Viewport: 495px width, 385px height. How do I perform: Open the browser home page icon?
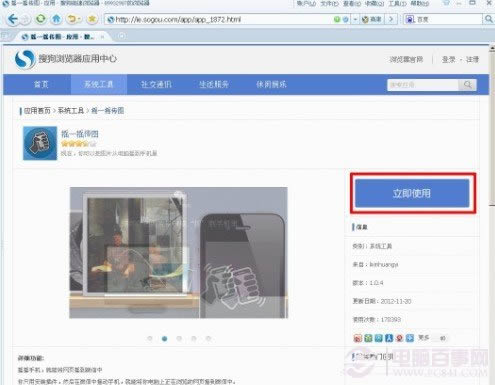point(56,19)
